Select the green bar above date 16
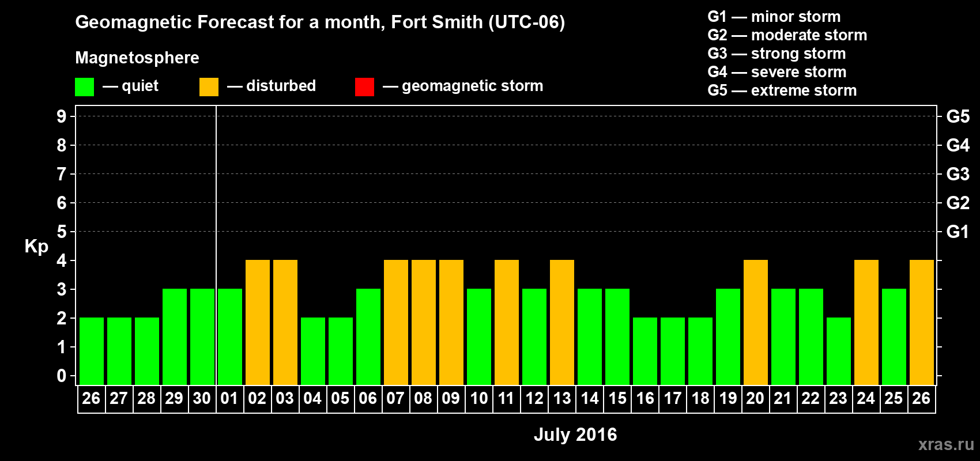Image resolution: width=980 pixels, height=461 pixels. point(645,351)
